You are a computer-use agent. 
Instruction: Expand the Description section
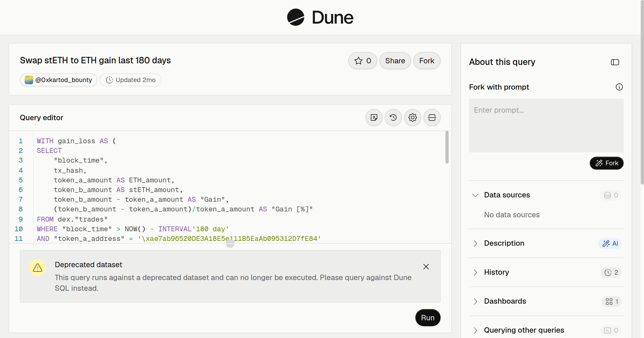pyautogui.click(x=475, y=243)
